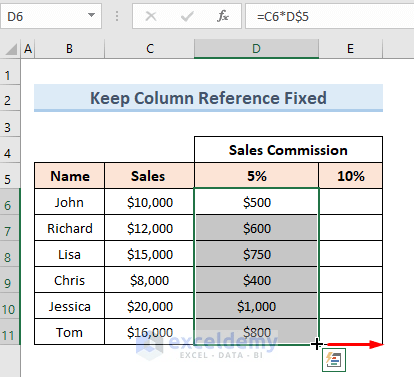Screen dimensions: 414x377
Task: Click the 'Keep Column Reference Fixed' title cell
Action: tap(208, 98)
